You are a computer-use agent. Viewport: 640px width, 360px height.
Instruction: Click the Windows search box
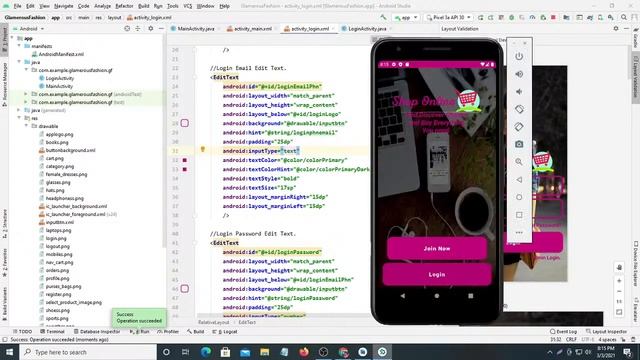(88, 352)
